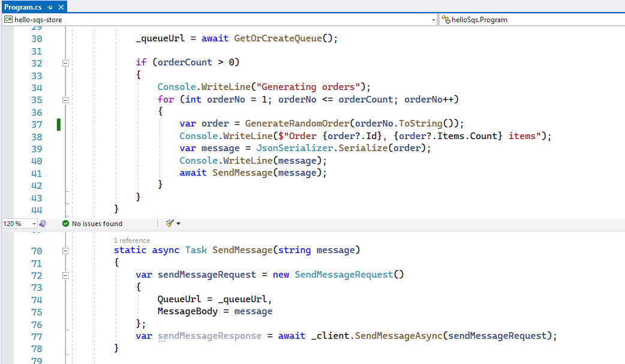Click the 1 reference CodeLens link

(x=131, y=240)
